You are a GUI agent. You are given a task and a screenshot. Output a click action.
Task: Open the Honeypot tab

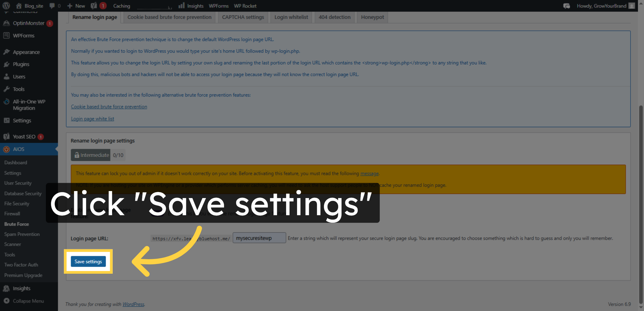tap(372, 17)
